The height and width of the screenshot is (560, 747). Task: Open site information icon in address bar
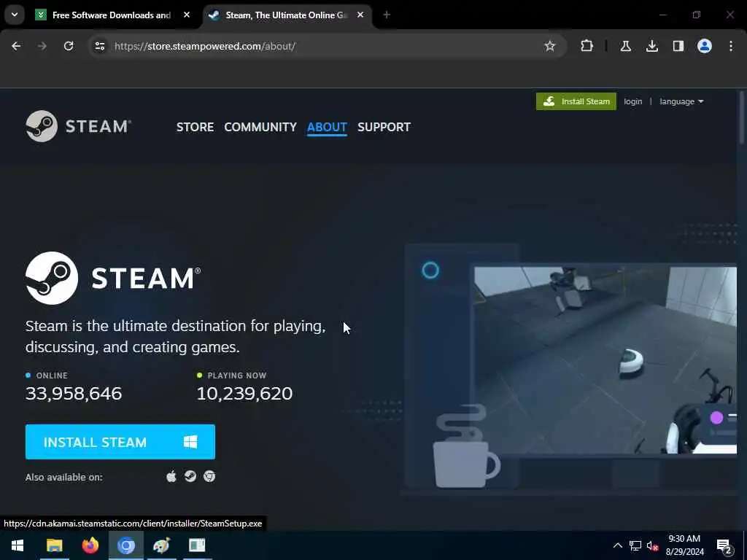click(x=99, y=46)
